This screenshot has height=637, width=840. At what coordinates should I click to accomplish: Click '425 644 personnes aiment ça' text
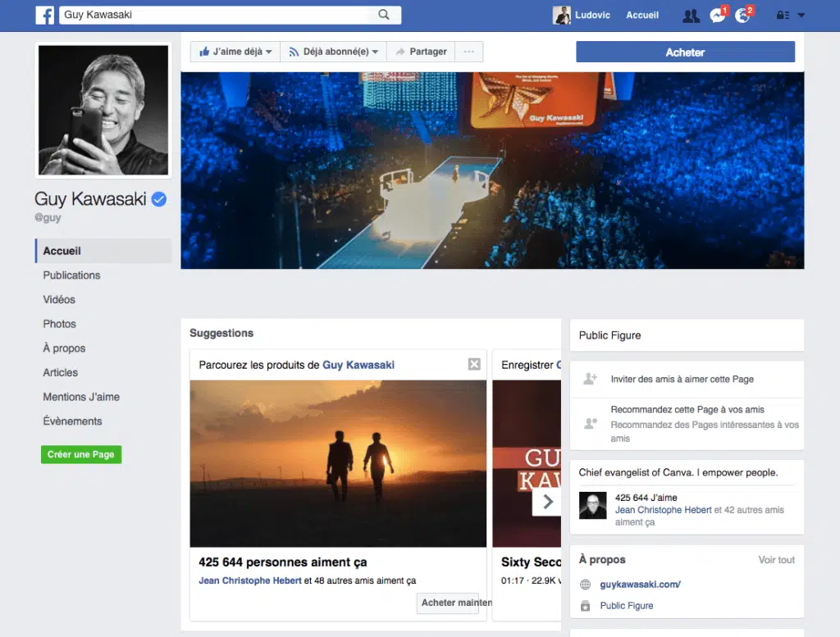point(283,562)
